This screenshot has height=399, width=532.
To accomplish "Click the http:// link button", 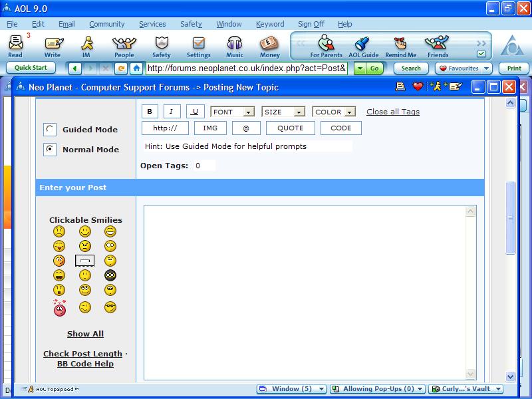I will [165, 128].
